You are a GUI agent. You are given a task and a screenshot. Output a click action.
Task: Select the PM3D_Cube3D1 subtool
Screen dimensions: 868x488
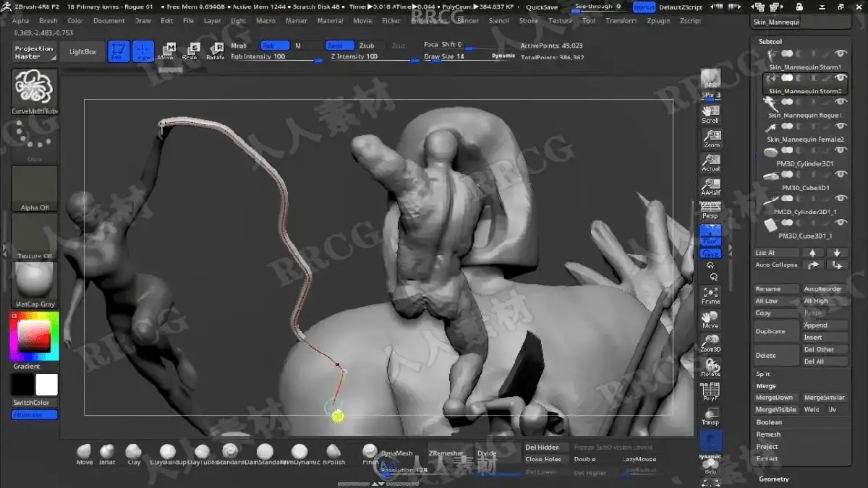805,180
